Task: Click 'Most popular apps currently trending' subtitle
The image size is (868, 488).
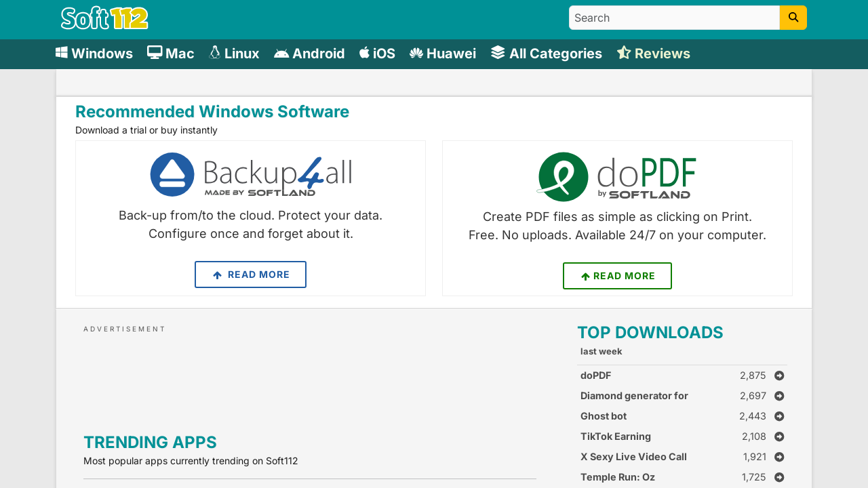Action: [x=191, y=461]
